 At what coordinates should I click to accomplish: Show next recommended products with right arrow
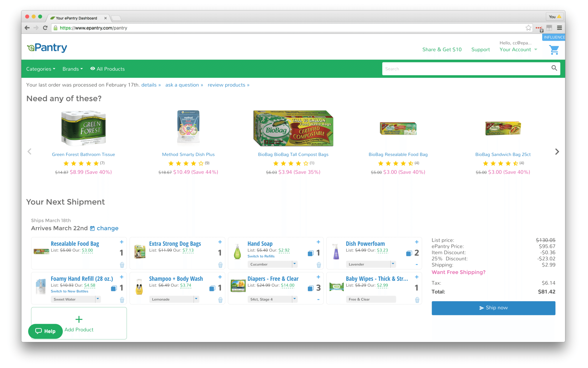(557, 152)
